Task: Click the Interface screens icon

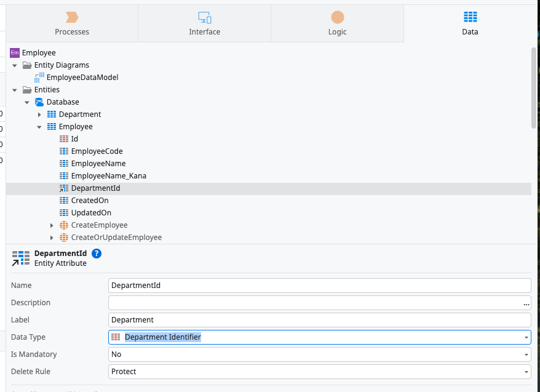Action: click(x=205, y=17)
